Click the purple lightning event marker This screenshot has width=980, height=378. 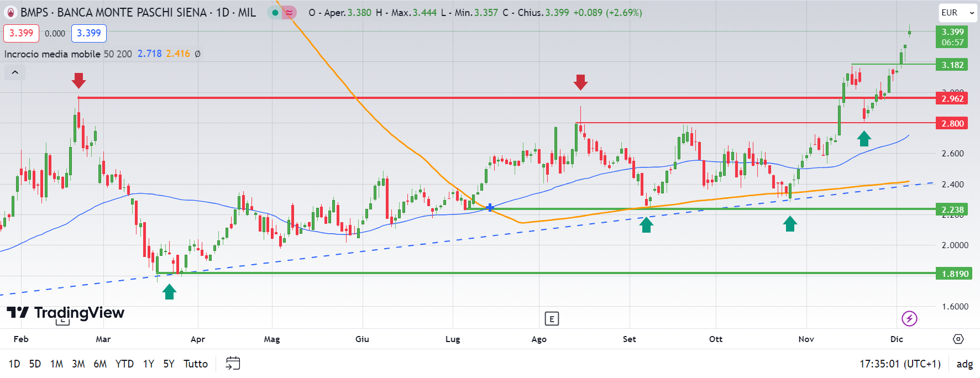coord(909,318)
